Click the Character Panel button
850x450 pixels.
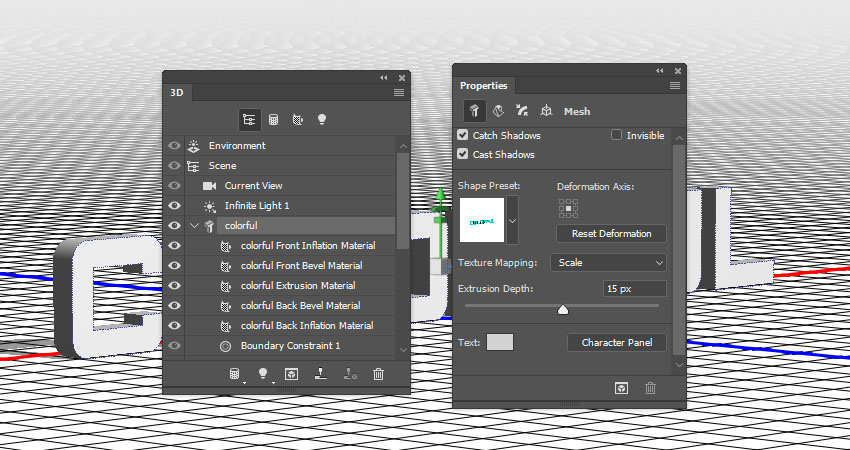(x=617, y=343)
